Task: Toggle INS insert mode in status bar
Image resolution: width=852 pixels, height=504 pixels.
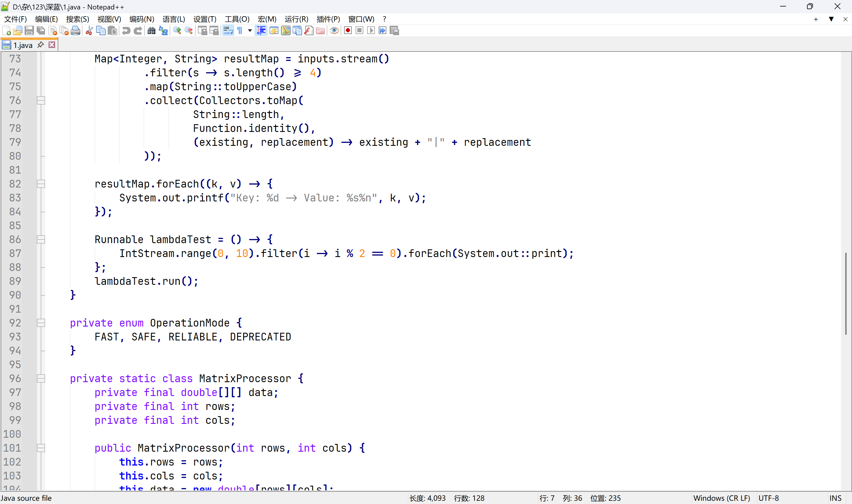Action: click(x=835, y=498)
